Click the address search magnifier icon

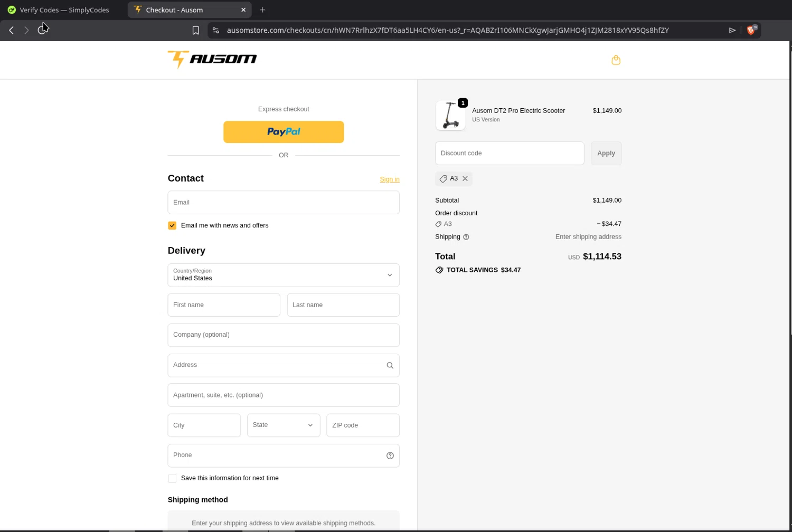click(x=390, y=365)
